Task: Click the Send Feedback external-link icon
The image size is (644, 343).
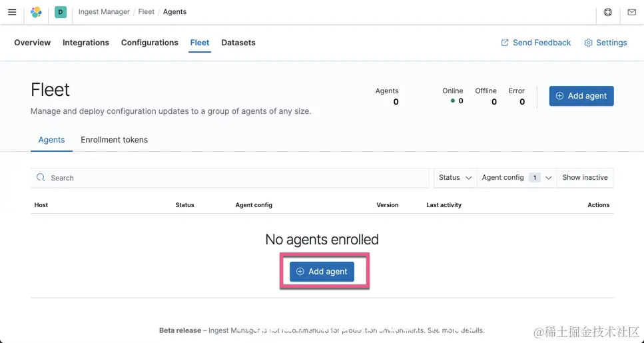Action: pyautogui.click(x=505, y=43)
